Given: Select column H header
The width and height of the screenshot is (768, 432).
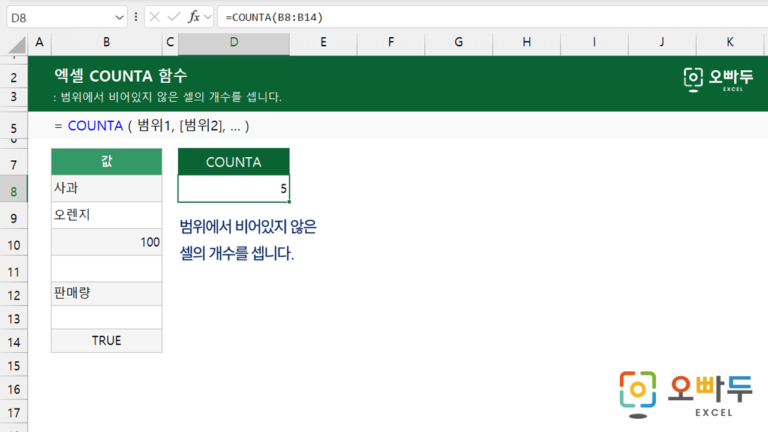Looking at the screenshot, I should 527,43.
